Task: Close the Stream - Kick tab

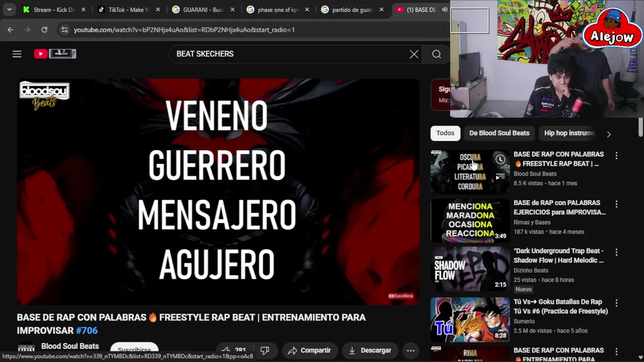Action: coord(83,10)
